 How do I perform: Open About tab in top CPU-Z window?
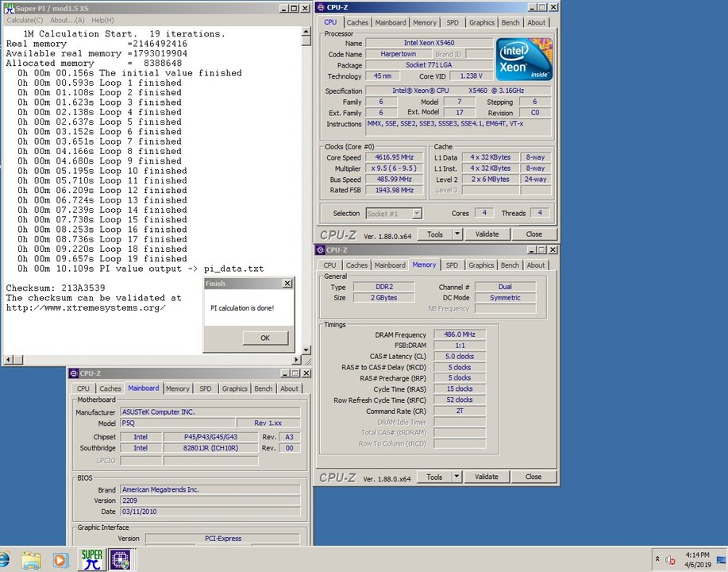536,22
